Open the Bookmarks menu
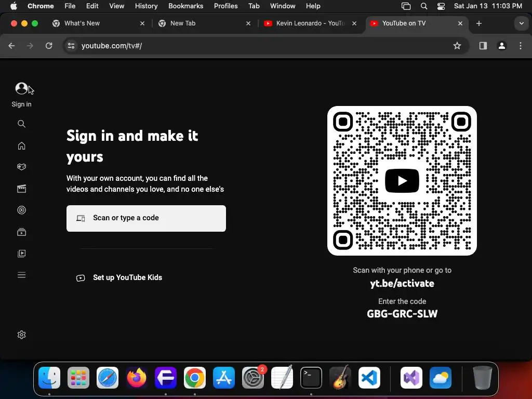Image resolution: width=532 pixels, height=399 pixels. 185,6
